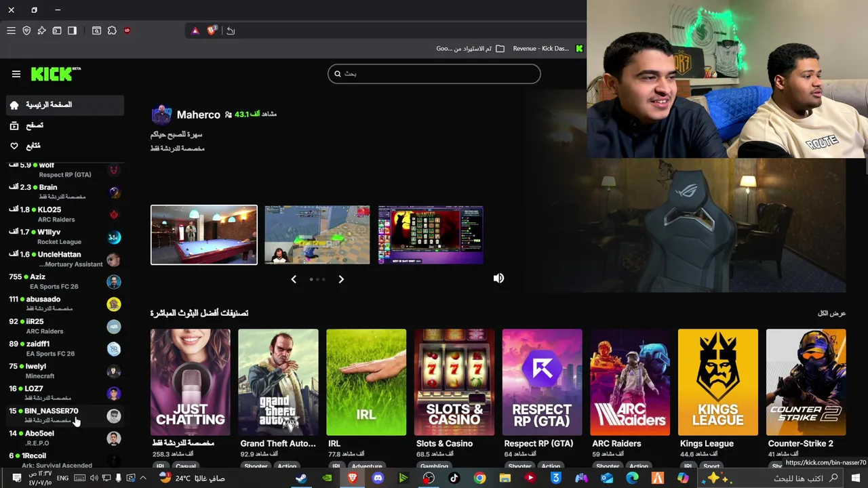
Task: Click the Brave browser taskbar icon
Action: tap(353, 478)
